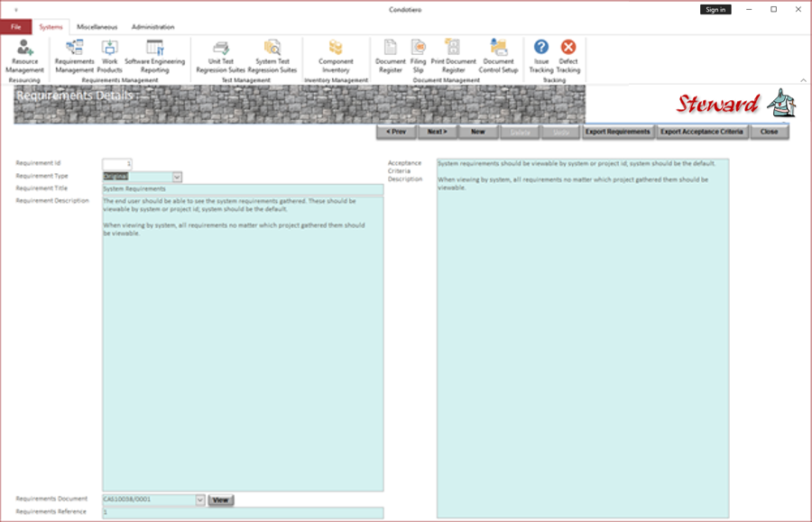Open Print Document Register
The width and height of the screenshot is (812, 522).
453,57
